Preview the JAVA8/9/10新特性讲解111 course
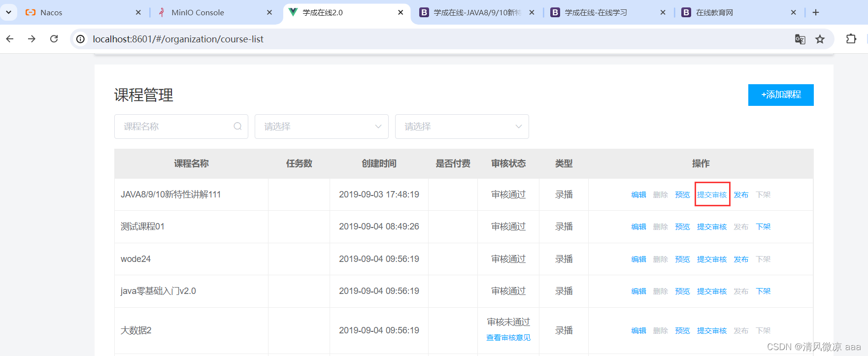 point(682,194)
